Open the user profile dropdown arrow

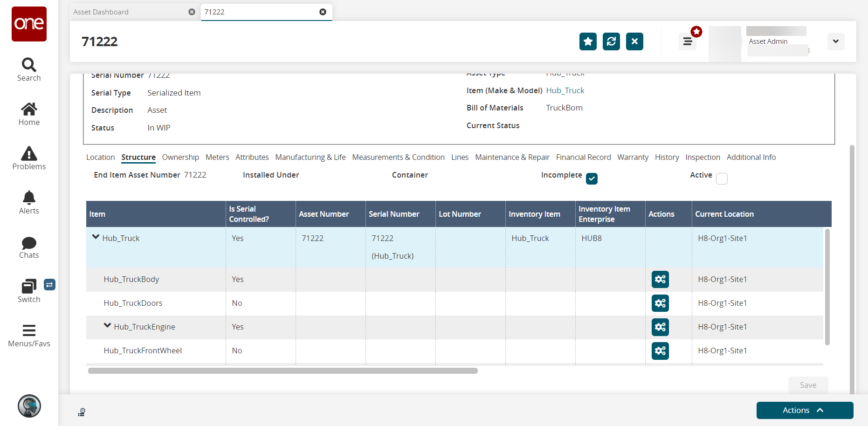point(835,41)
